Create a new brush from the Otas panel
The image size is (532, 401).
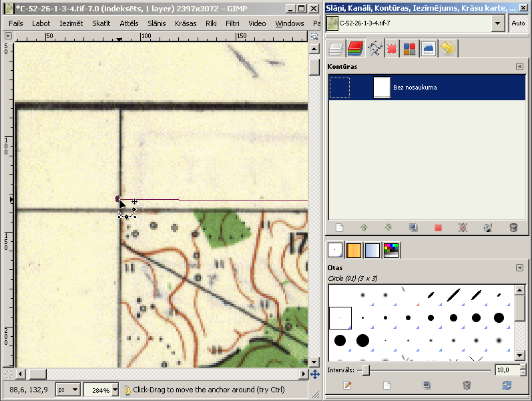pos(386,385)
